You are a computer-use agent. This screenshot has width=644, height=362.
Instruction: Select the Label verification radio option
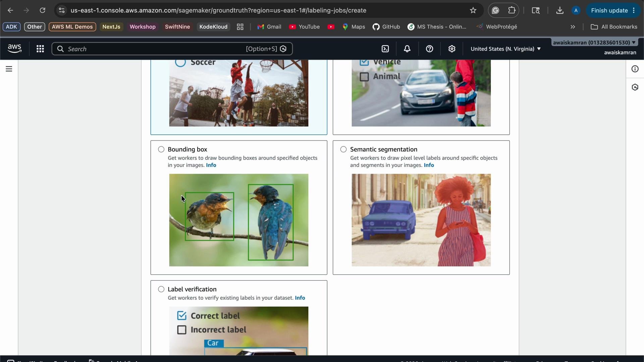161,289
